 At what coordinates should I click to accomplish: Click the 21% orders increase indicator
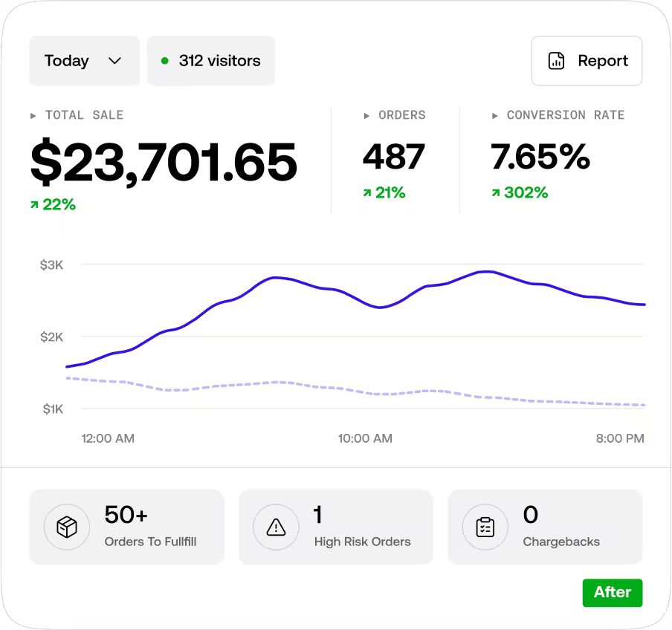[x=384, y=192]
